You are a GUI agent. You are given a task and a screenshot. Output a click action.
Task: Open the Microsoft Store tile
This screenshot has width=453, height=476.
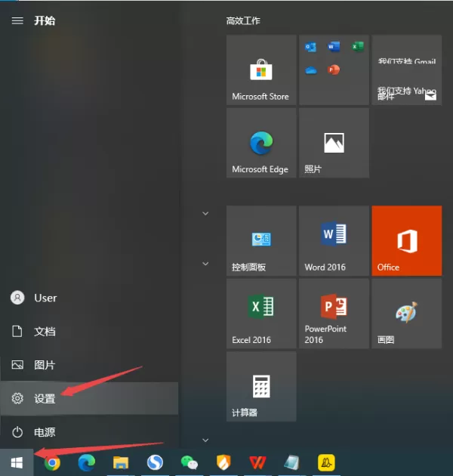point(261,70)
